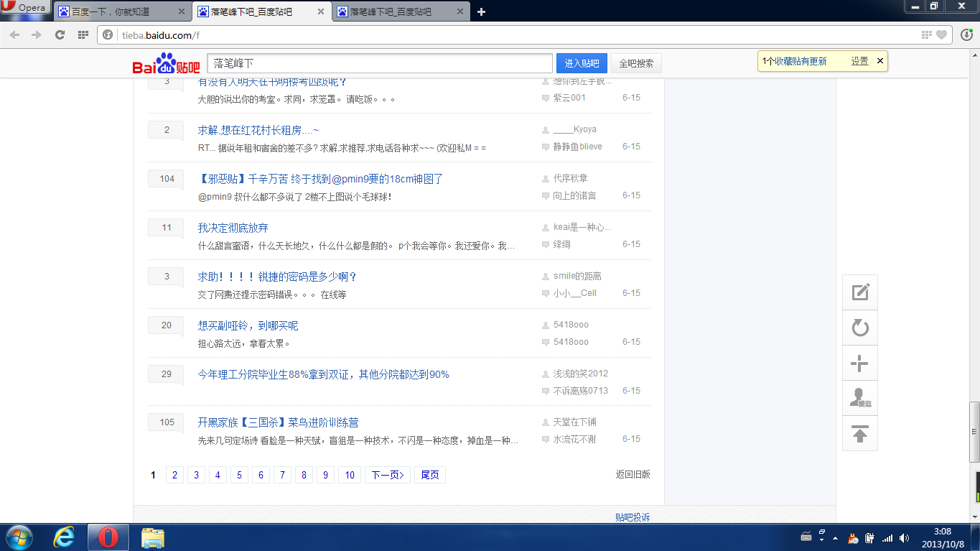View last replier 向上的诺言

574,195
